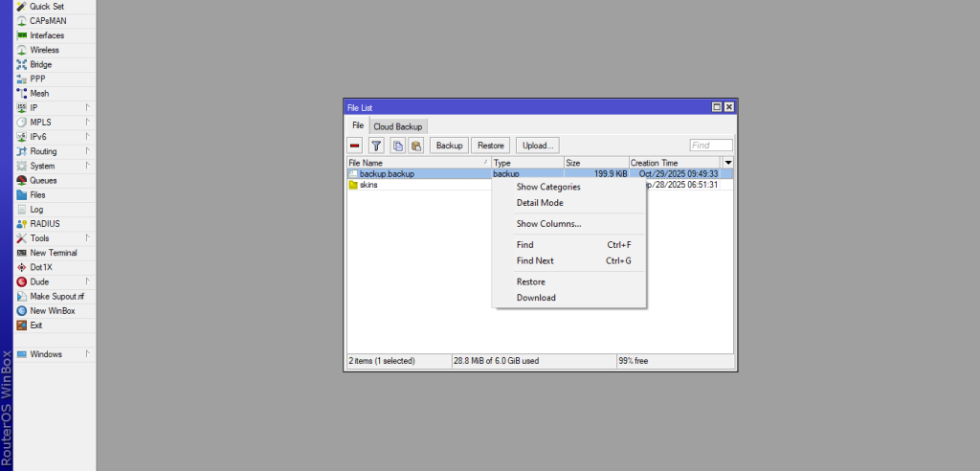
Task: Click the filter funnel icon
Action: (376, 146)
